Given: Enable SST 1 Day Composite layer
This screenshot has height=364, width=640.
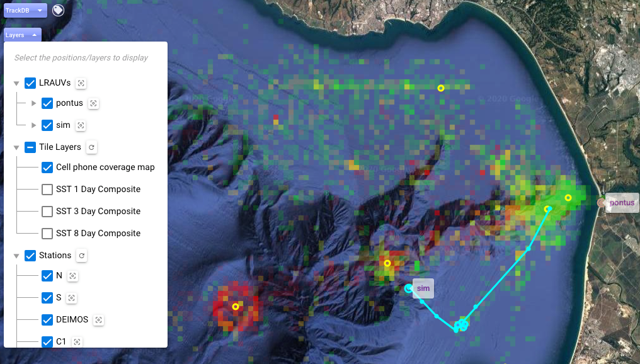Looking at the screenshot, I should coord(47,190).
